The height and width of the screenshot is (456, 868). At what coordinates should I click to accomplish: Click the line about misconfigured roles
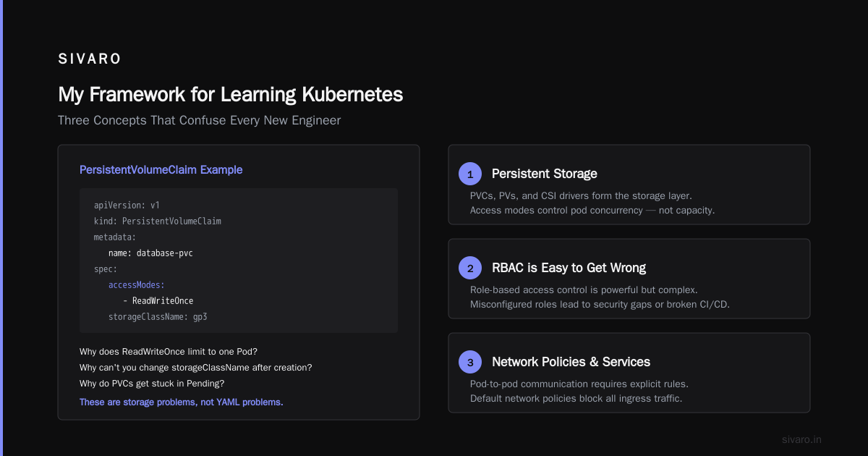point(600,305)
